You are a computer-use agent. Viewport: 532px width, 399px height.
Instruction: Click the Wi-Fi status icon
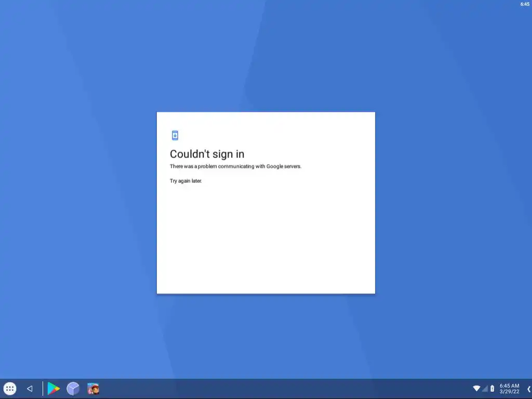point(476,388)
